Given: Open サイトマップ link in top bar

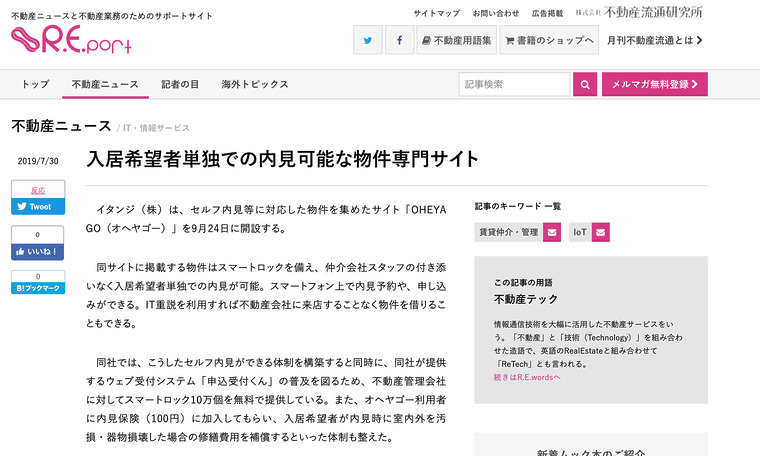Looking at the screenshot, I should point(436,13).
